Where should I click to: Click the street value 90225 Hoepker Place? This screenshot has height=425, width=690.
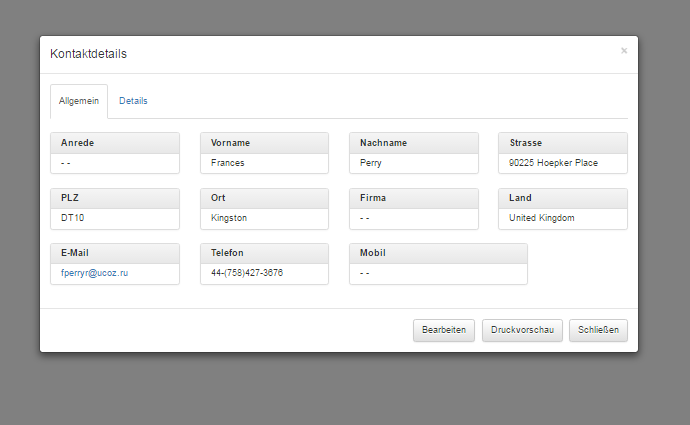point(553,163)
